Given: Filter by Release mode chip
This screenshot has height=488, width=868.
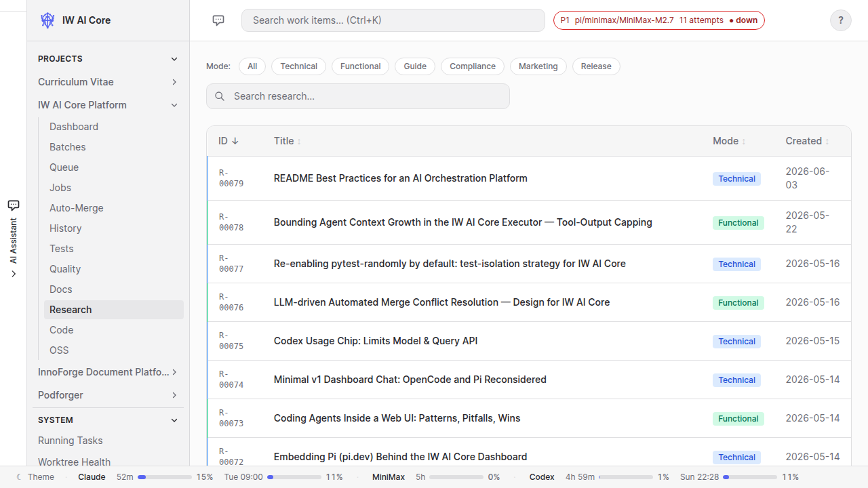Looking at the screenshot, I should (596, 66).
